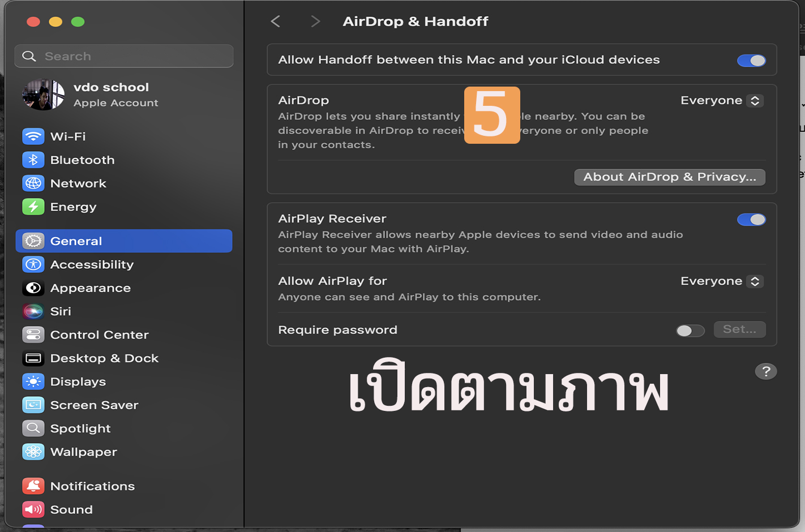
Task: Open the Network globe icon
Action: (33, 183)
